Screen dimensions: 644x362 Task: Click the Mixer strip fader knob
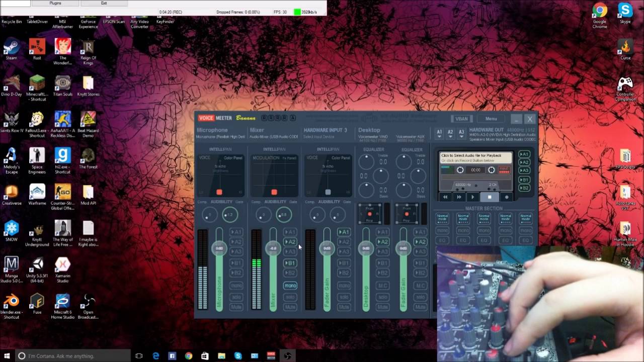(273, 248)
